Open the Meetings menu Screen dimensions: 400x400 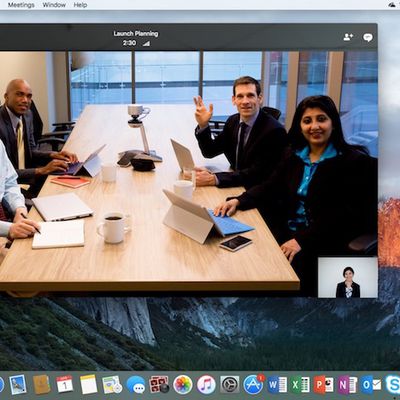[21, 5]
